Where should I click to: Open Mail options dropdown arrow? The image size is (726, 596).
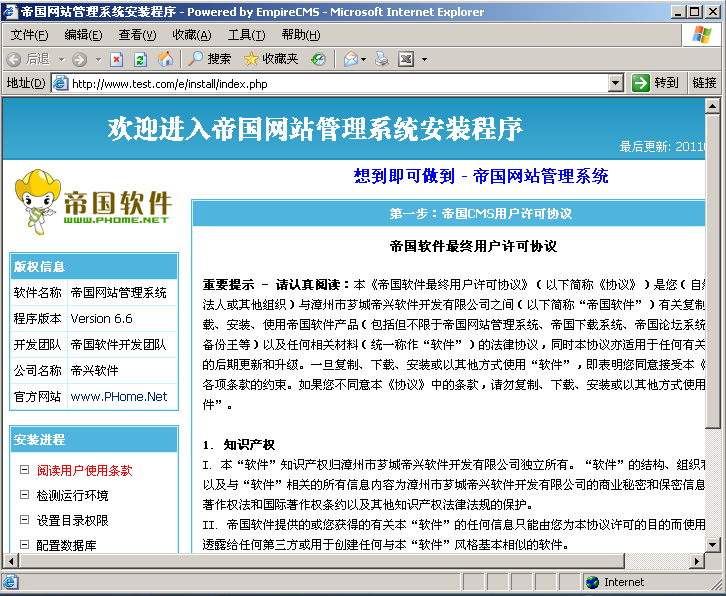pos(363,60)
